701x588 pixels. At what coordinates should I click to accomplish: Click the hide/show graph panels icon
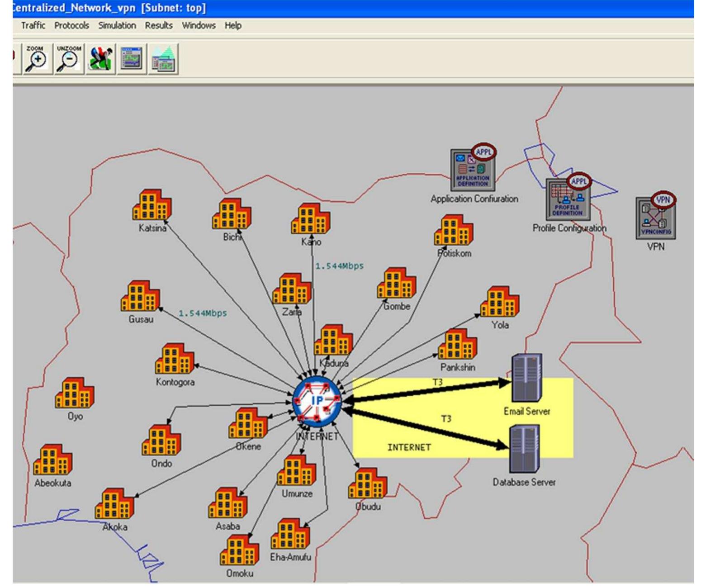point(163,59)
